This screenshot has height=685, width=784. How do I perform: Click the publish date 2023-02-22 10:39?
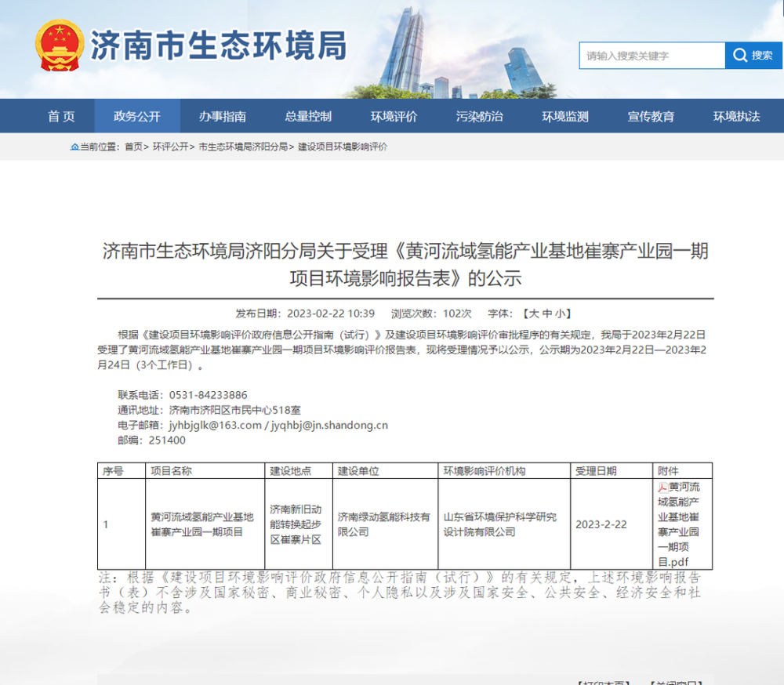(331, 314)
